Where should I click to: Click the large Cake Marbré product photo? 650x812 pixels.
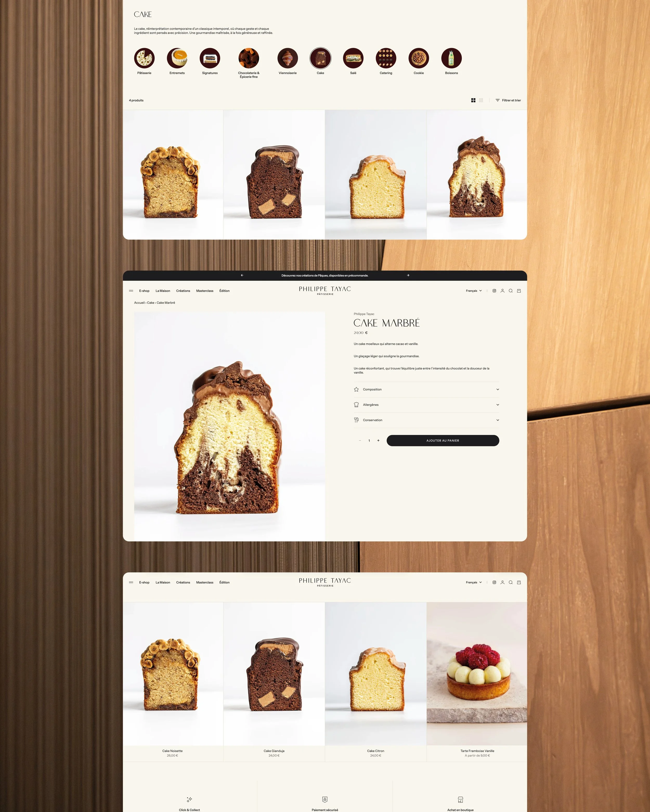point(230,426)
